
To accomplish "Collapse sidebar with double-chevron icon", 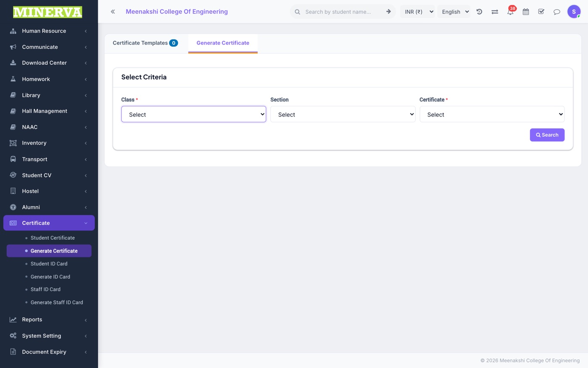I will [x=113, y=12].
